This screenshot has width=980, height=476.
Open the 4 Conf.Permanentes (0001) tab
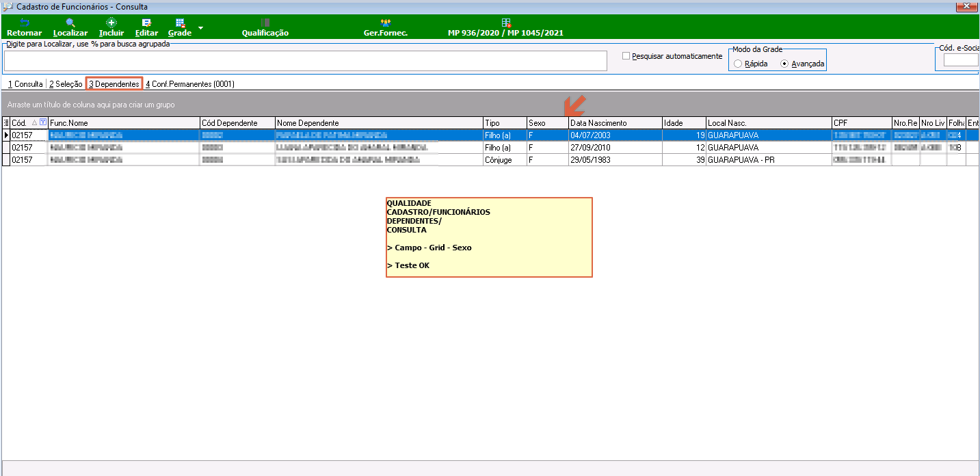click(190, 84)
